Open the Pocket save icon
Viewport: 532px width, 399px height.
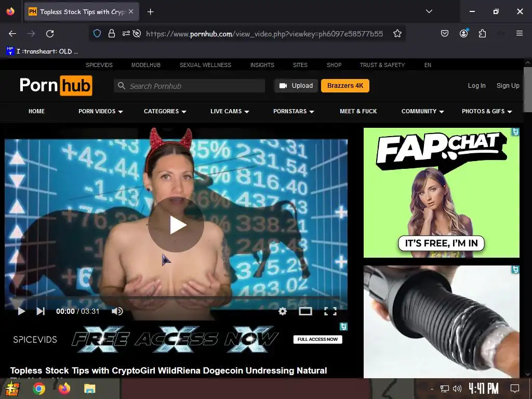[445, 34]
